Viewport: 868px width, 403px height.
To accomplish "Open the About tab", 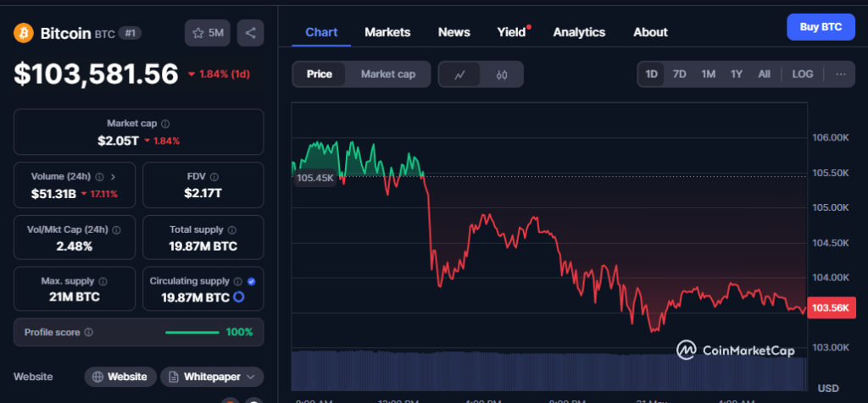I will point(650,32).
